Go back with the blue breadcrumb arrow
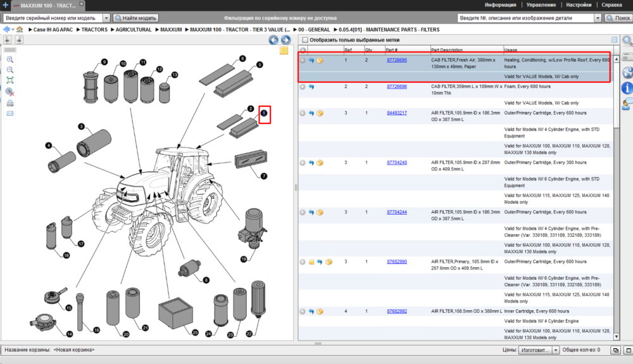The width and height of the screenshot is (633, 364). 6,30
